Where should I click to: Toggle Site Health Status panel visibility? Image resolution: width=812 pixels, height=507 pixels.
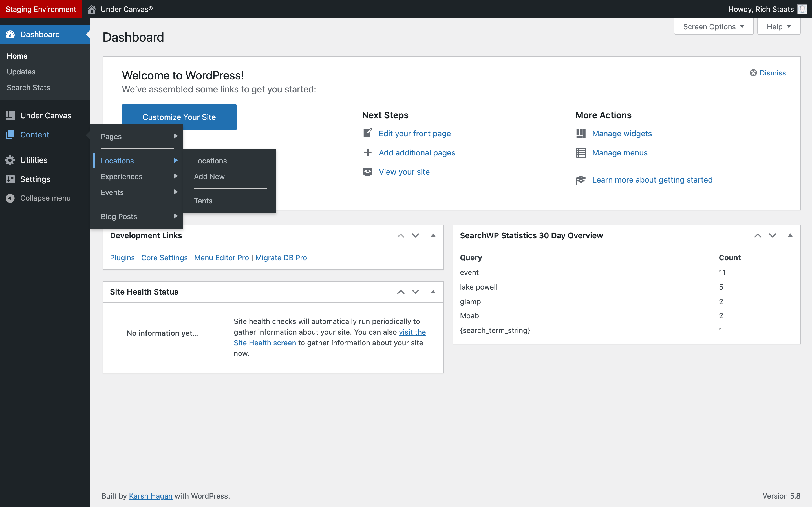[x=433, y=292]
